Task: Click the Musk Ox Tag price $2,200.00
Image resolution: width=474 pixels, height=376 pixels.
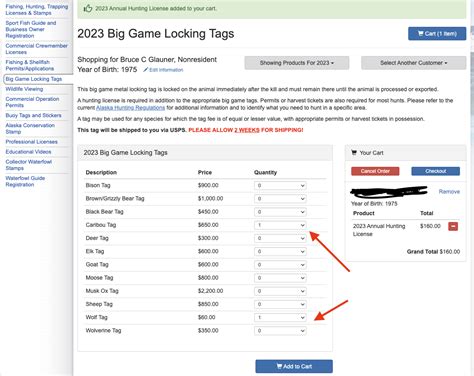Action: point(210,291)
